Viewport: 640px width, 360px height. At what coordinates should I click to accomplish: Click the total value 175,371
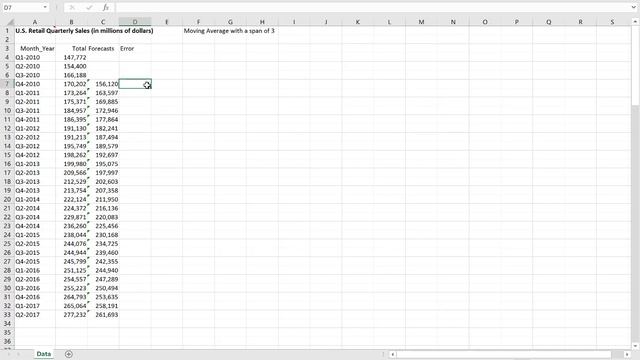tap(75, 102)
